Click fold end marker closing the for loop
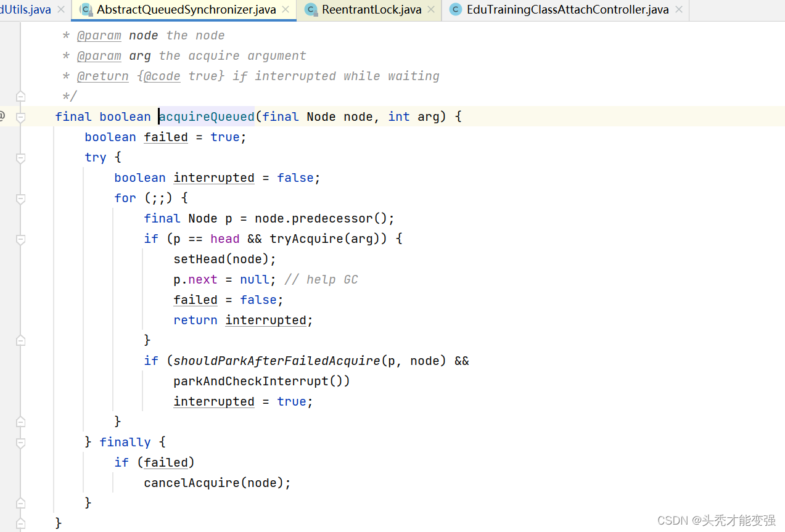The width and height of the screenshot is (785, 532). tap(20, 422)
